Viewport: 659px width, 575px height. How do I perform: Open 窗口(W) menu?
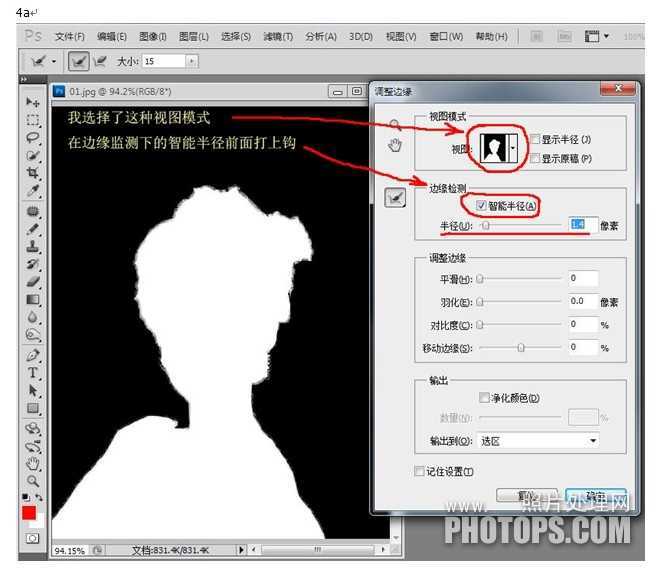click(446, 37)
